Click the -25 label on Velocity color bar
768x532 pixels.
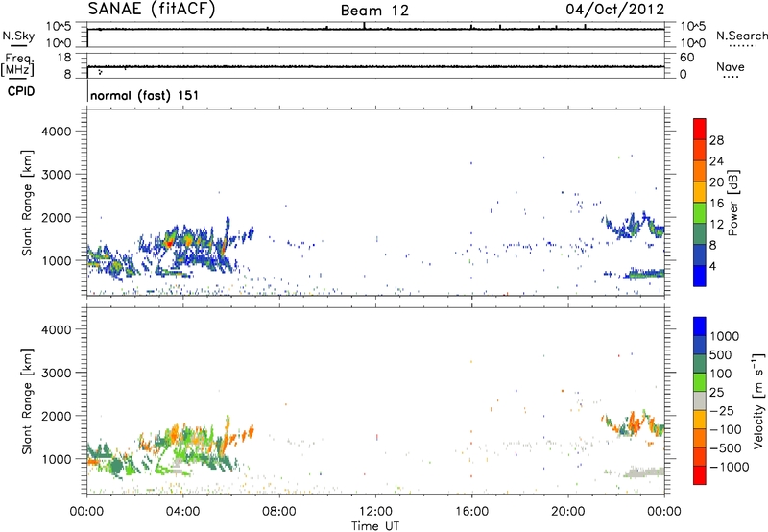[721, 410]
